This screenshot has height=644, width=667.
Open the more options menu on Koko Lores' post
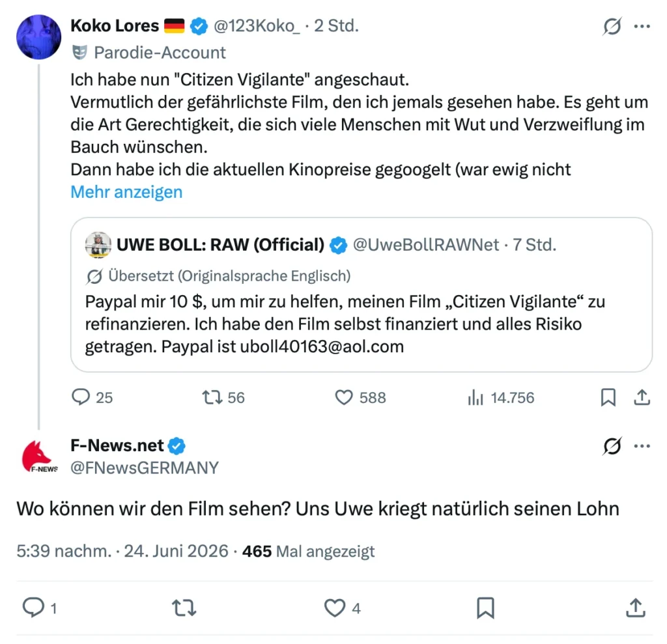[642, 27]
